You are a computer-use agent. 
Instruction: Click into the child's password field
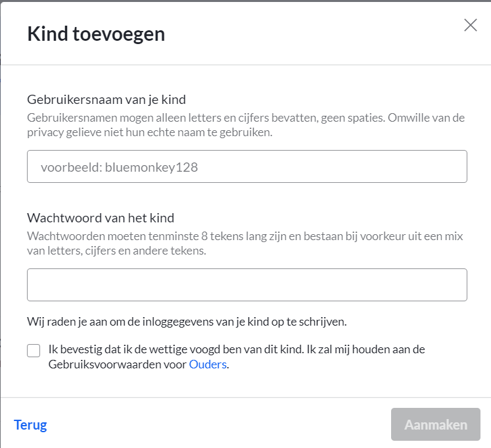click(247, 285)
